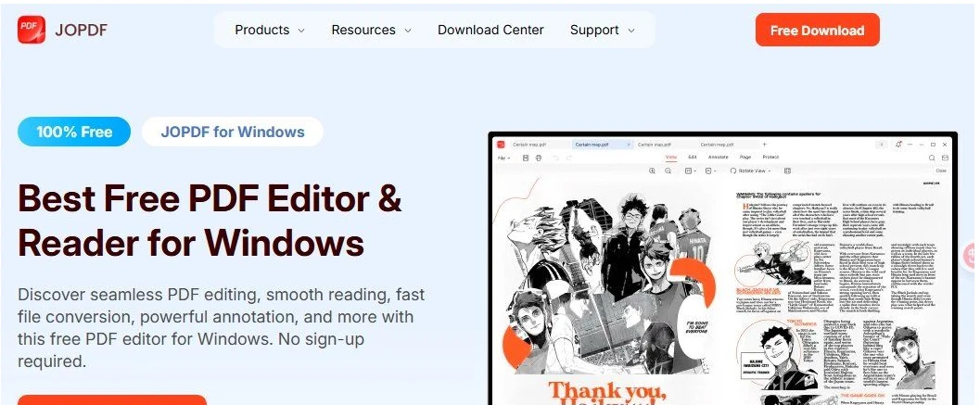The height and width of the screenshot is (405, 980).
Task: Switch to the Edit tab
Action: [x=693, y=158]
